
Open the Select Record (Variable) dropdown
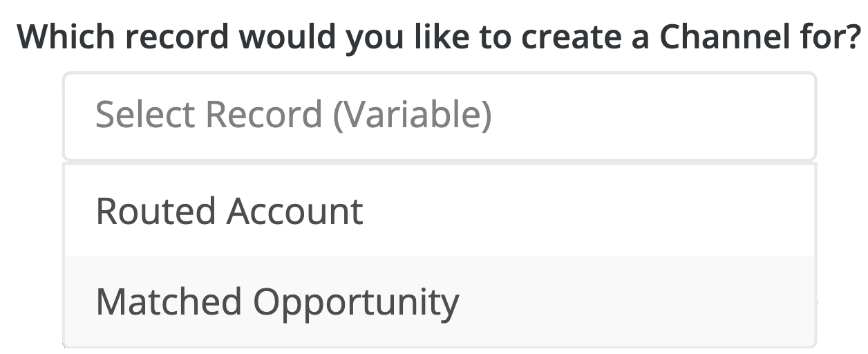(440, 116)
